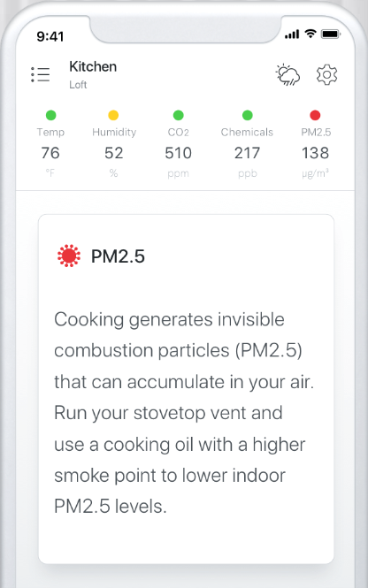Tap the Loft location subtitle
Viewport: 368px width, 588px height.
pyautogui.click(x=78, y=85)
